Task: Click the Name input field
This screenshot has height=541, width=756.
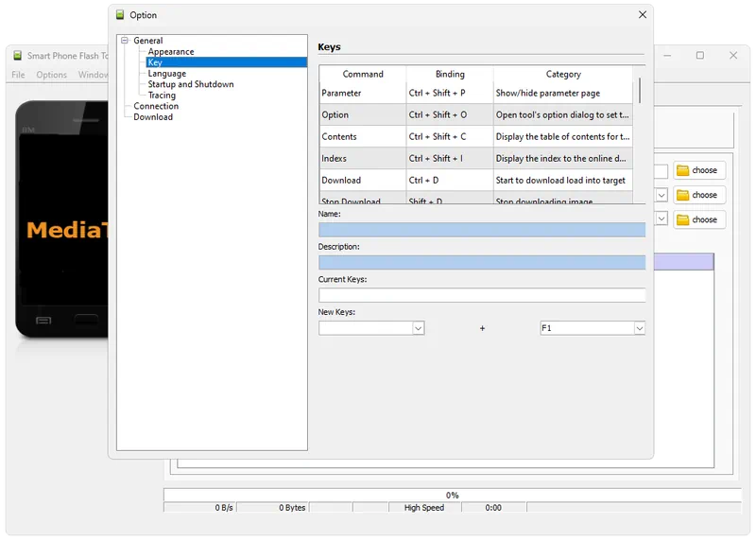Action: click(x=482, y=230)
